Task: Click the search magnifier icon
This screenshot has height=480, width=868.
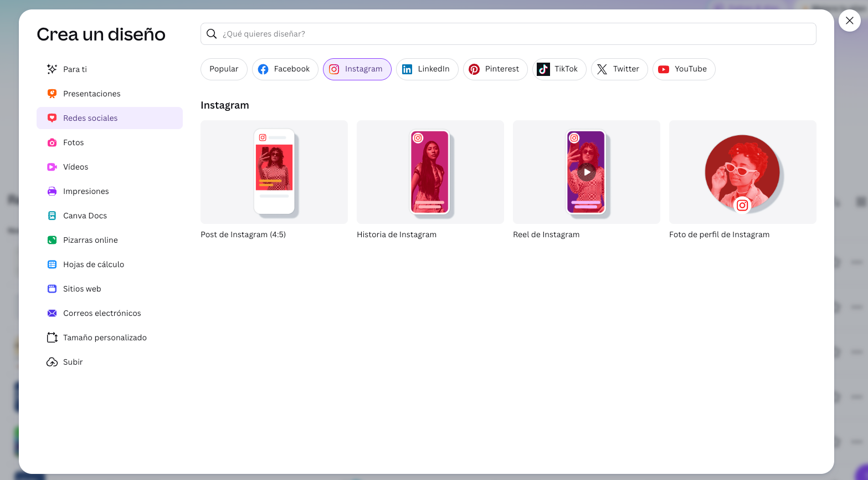Action: (212, 34)
